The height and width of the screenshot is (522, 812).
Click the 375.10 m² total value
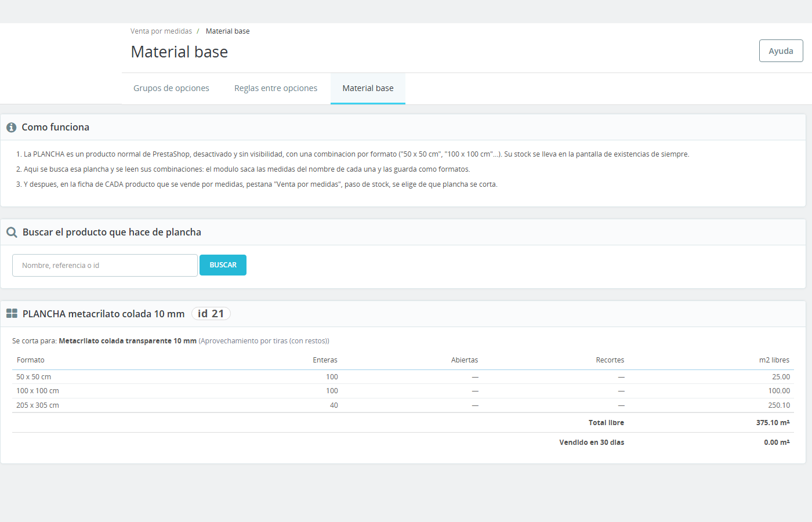pyautogui.click(x=773, y=423)
